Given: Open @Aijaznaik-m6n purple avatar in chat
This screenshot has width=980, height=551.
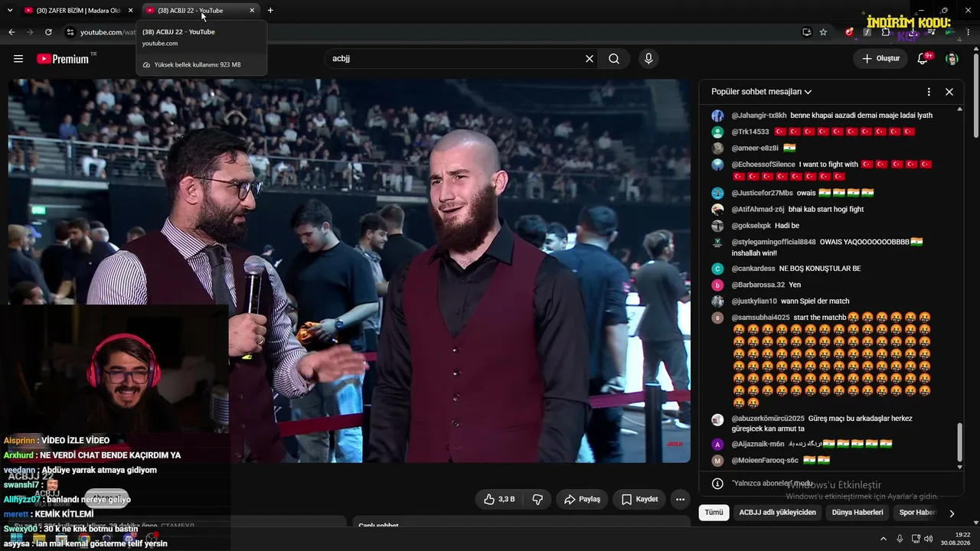Looking at the screenshot, I should coord(717,444).
